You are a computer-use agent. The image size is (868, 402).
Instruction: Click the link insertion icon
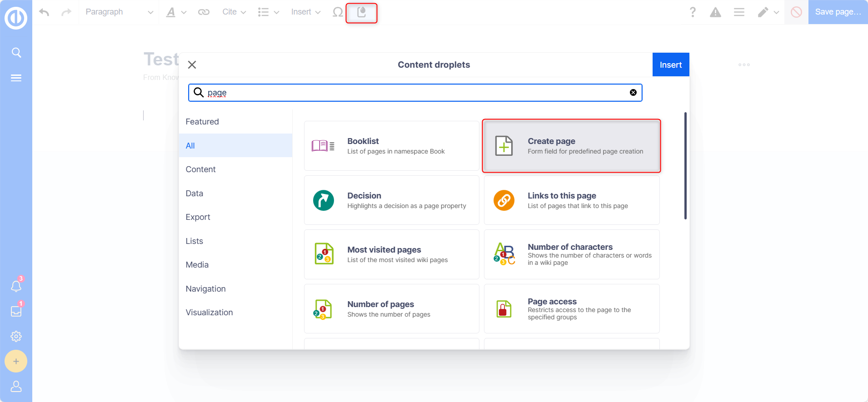(204, 12)
